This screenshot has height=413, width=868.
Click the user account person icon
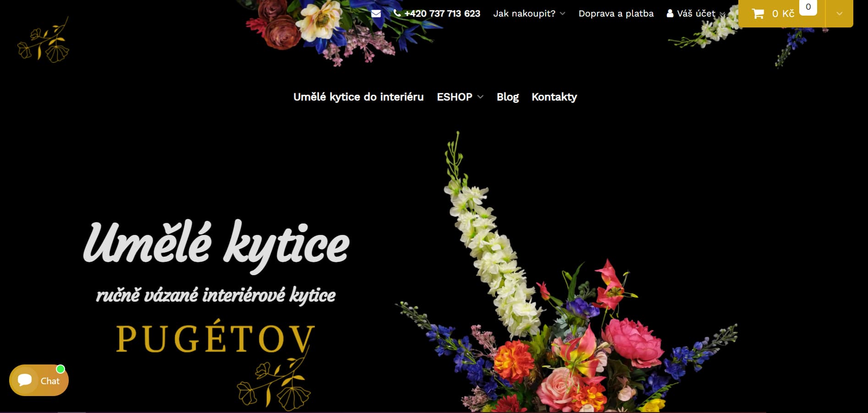(670, 13)
